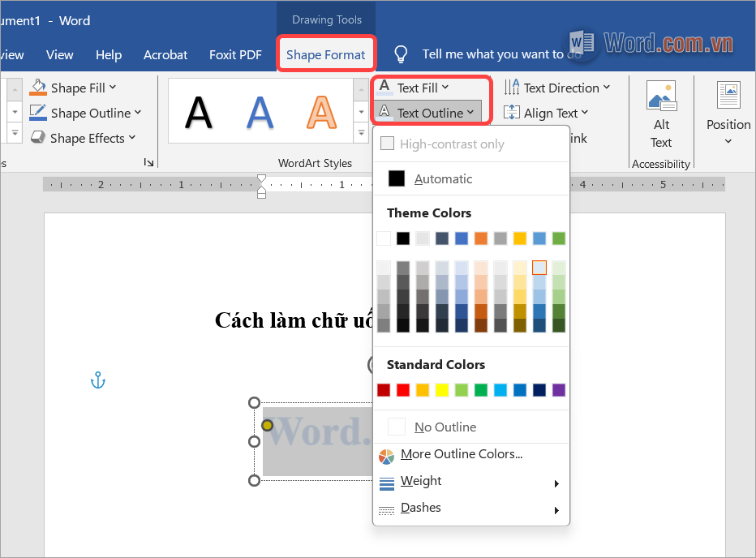756x558 pixels.
Task: Pick the dark red standard color swatch
Action: [x=384, y=390]
